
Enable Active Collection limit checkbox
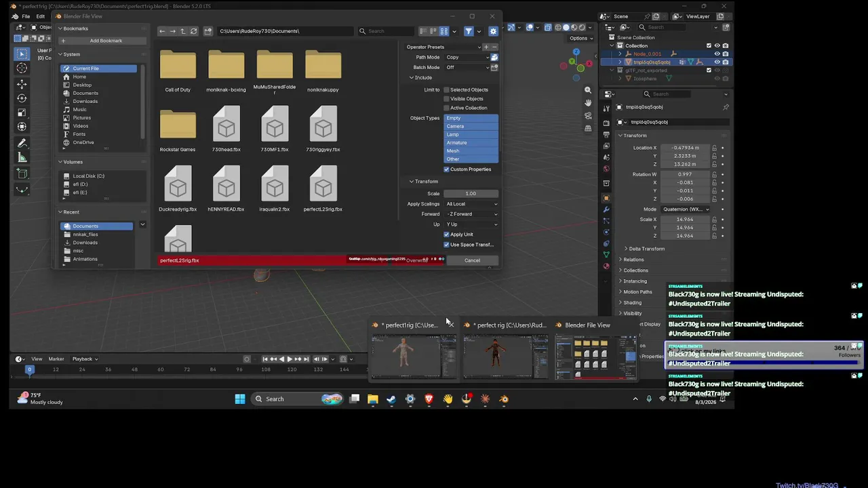446,108
